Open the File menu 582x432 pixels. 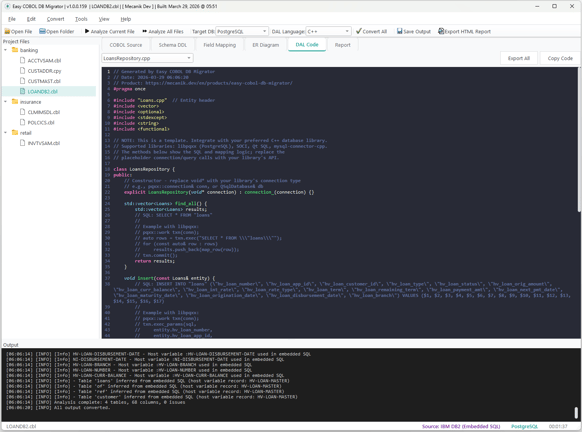[12, 19]
